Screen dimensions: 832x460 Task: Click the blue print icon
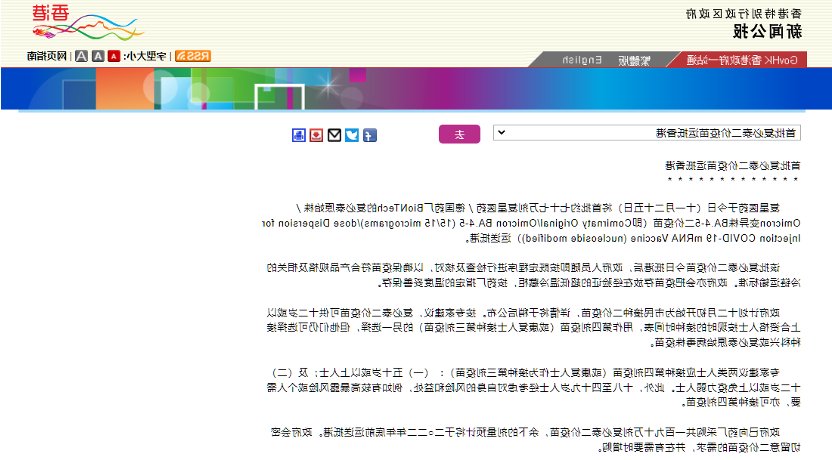(x=298, y=135)
